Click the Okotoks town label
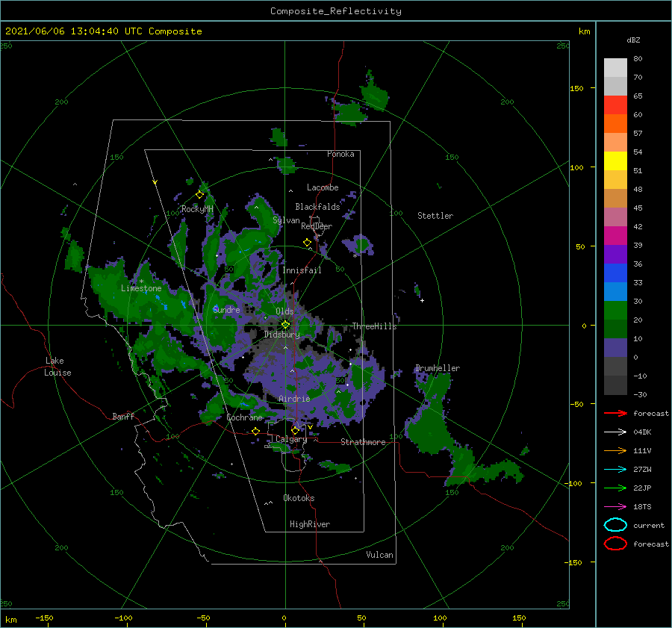The image size is (672, 628). point(299,498)
